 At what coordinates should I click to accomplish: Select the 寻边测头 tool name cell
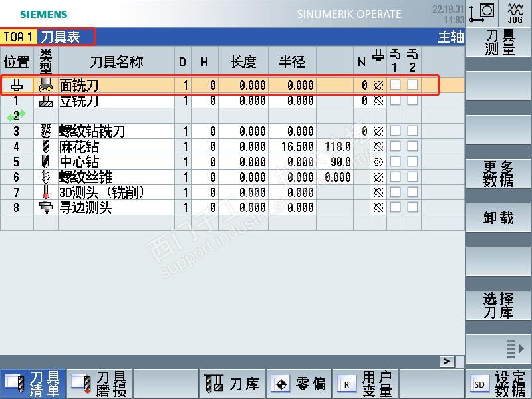tap(116, 207)
